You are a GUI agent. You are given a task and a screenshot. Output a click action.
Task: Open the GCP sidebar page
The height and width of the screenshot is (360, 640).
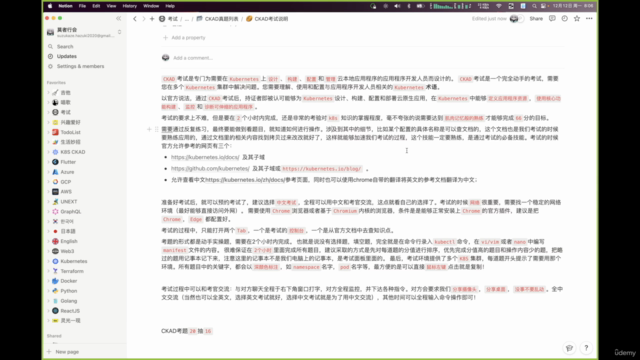click(65, 182)
